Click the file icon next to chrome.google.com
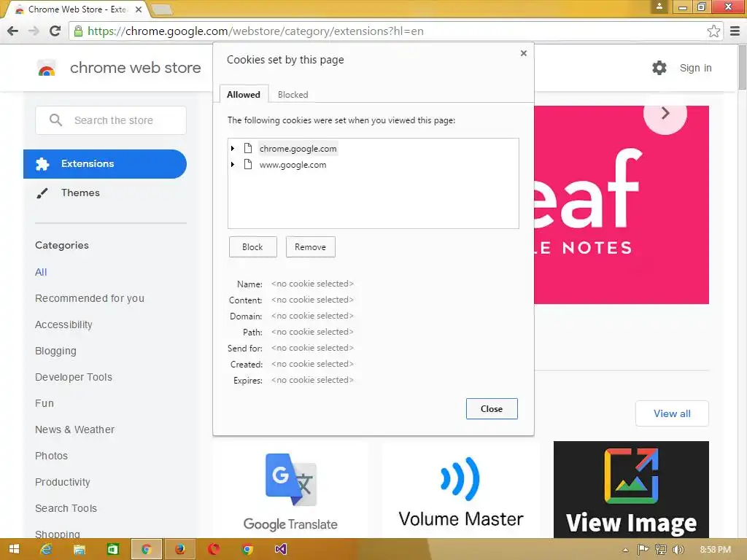Viewport: 747px width, 560px height. 248,148
